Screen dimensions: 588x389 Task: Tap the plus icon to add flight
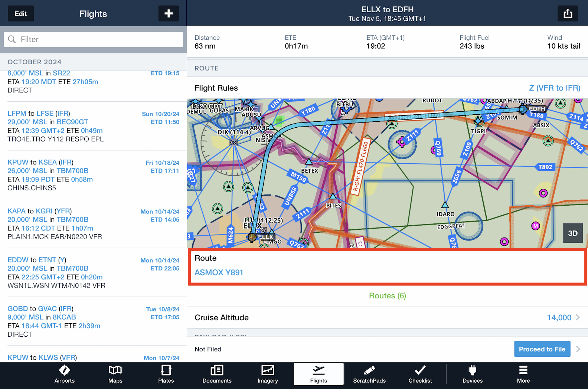tap(169, 14)
